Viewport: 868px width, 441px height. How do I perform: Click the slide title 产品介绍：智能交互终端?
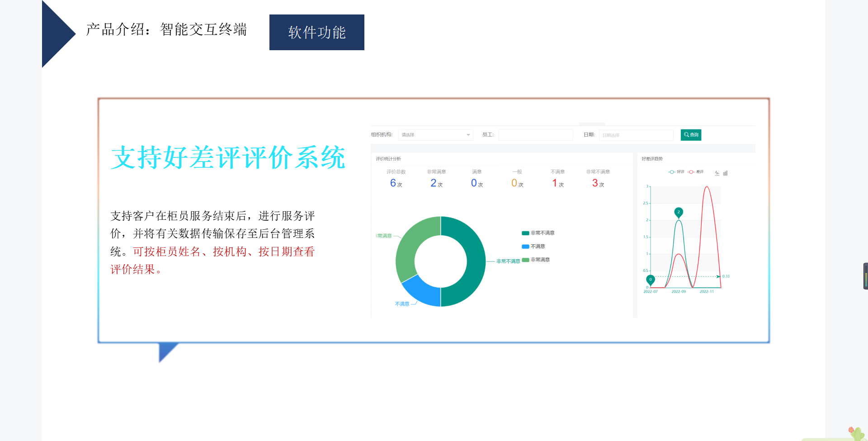166,29
